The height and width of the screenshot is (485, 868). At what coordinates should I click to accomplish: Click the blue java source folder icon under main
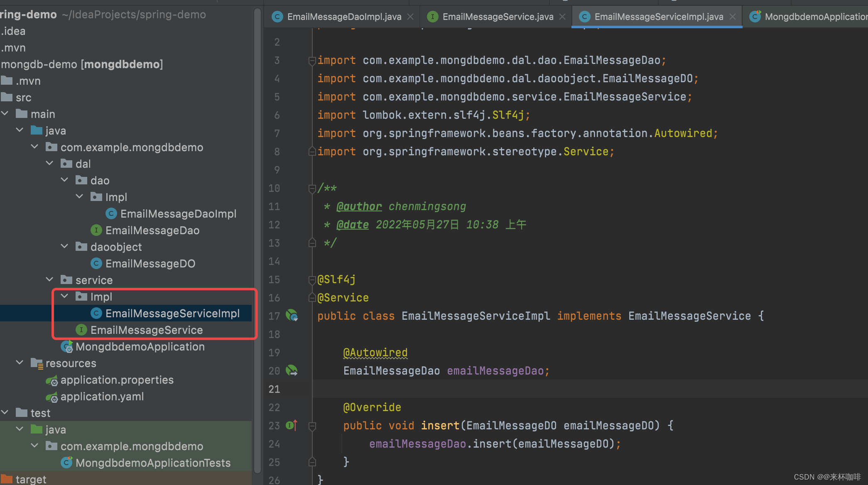(x=37, y=131)
